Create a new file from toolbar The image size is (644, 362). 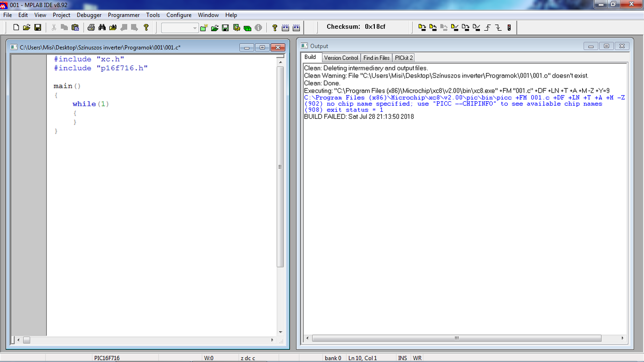tap(16, 28)
